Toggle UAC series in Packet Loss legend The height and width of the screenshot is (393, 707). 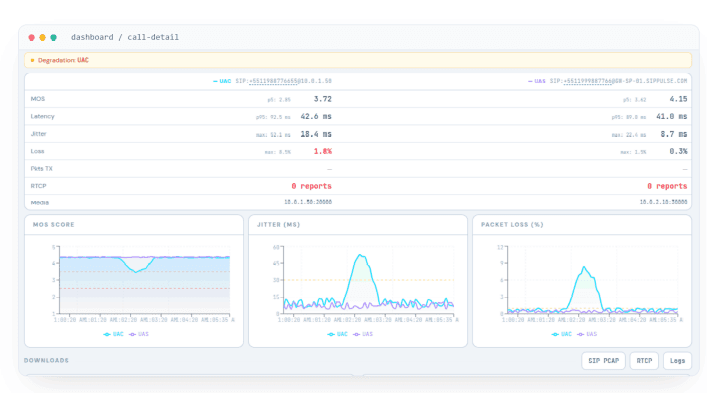(x=562, y=334)
